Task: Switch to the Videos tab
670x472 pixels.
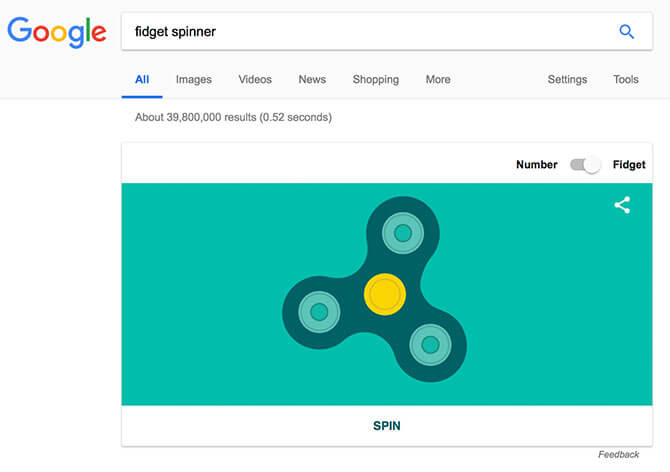Action: point(255,79)
